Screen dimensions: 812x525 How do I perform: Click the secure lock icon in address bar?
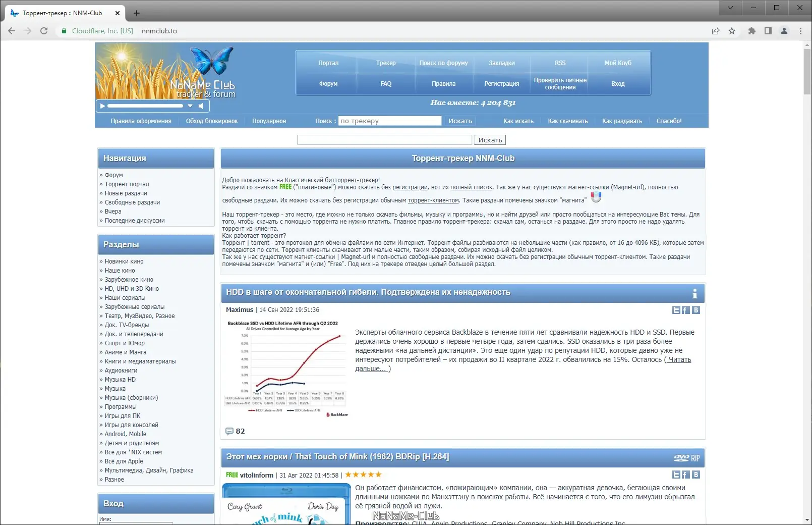64,31
